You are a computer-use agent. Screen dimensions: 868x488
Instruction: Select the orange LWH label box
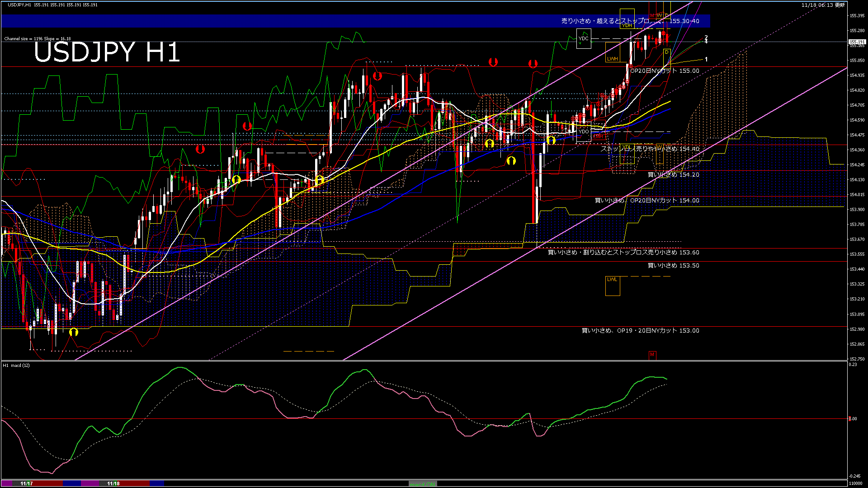pyautogui.click(x=613, y=58)
